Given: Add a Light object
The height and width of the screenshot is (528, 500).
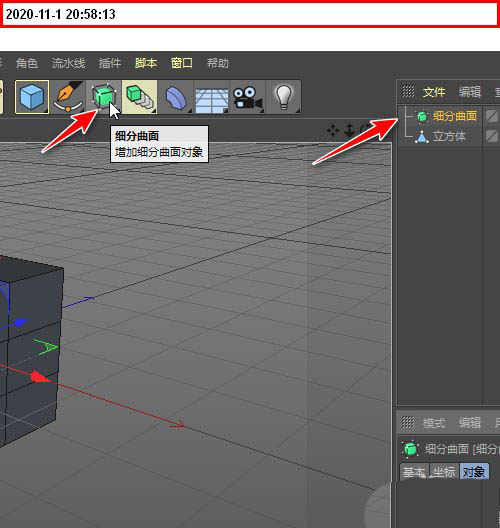Looking at the screenshot, I should (x=284, y=97).
